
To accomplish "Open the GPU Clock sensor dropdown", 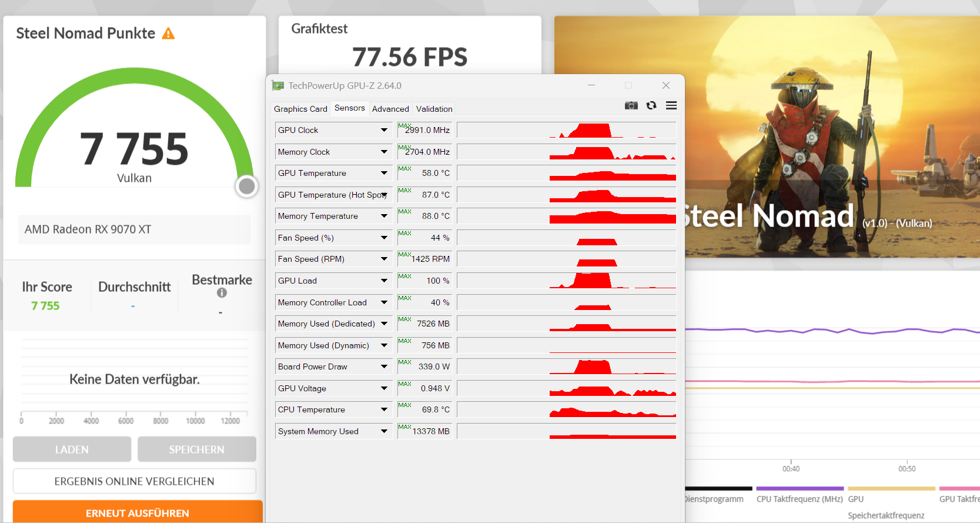I will [384, 130].
